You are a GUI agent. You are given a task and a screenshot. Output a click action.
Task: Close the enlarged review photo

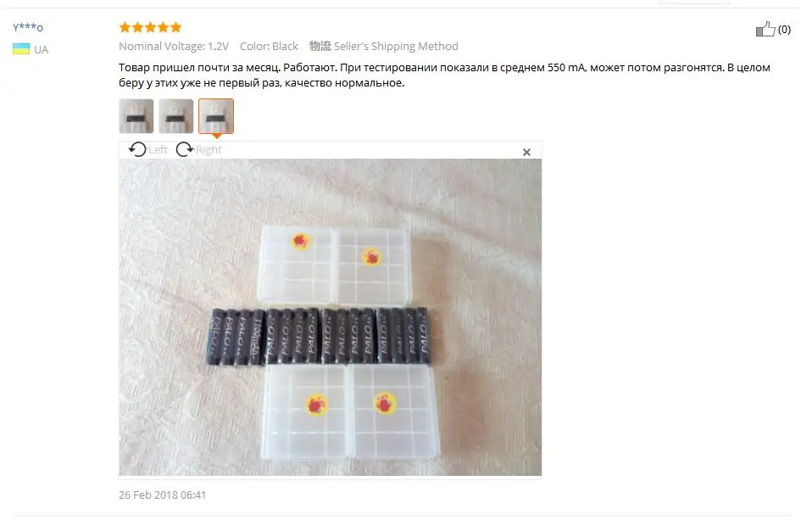526,152
